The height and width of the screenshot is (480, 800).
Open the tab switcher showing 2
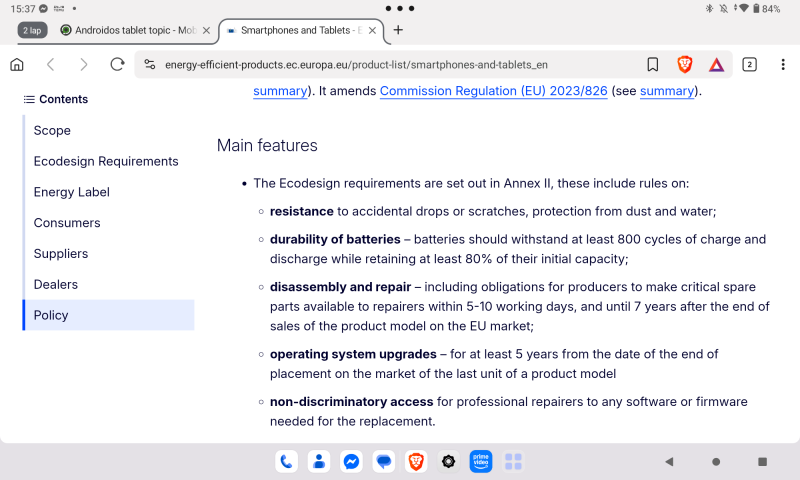749,65
